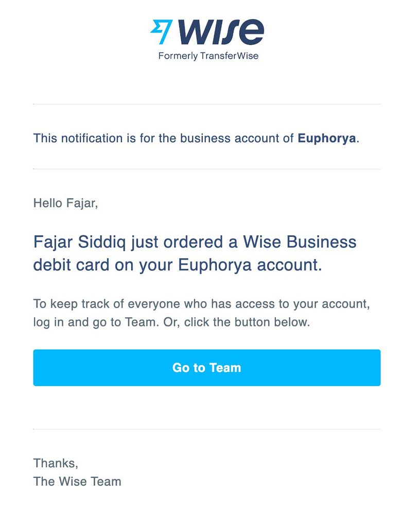Click the "Formerly TransferWise" tagline
Viewport: 420px width, 515px height.
[208, 56]
